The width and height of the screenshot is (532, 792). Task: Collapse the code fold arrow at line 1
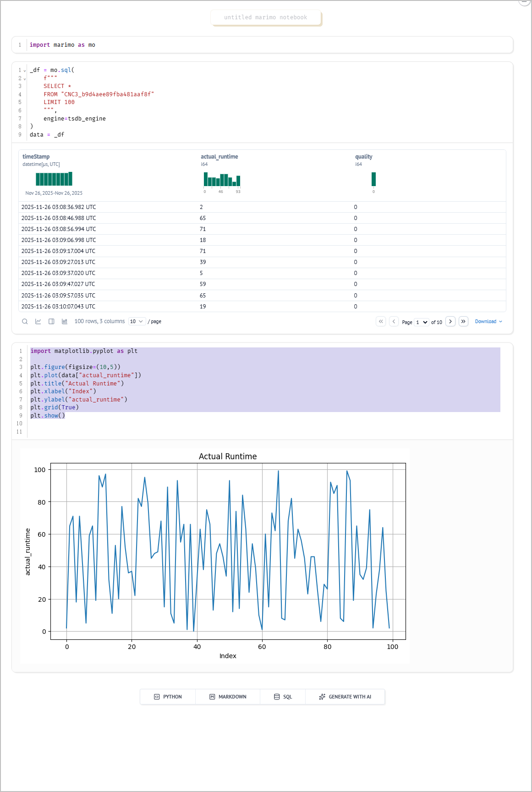click(x=25, y=71)
